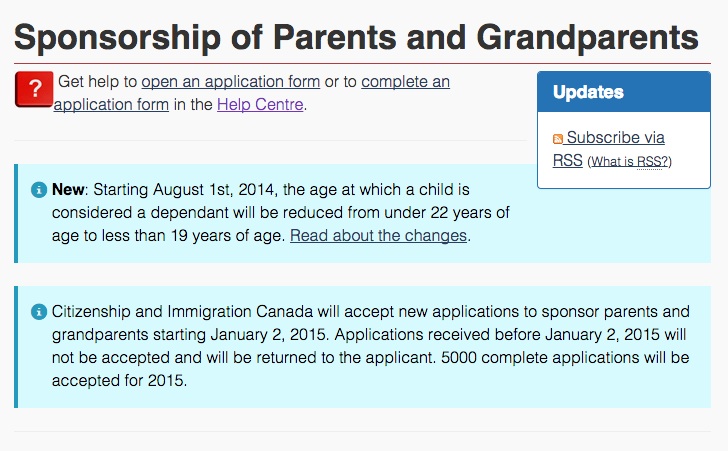Click 'Read about the changes' link
This screenshot has width=728, height=451.
click(378, 235)
